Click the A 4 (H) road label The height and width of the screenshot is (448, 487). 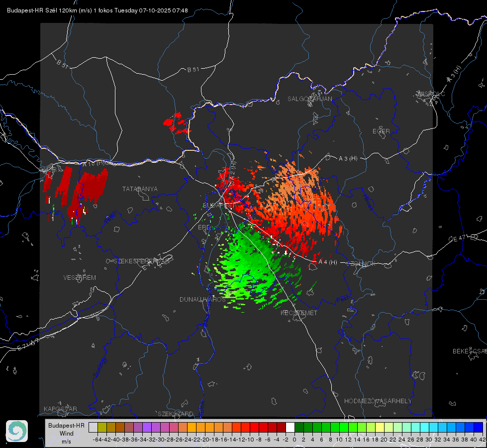coord(328,262)
